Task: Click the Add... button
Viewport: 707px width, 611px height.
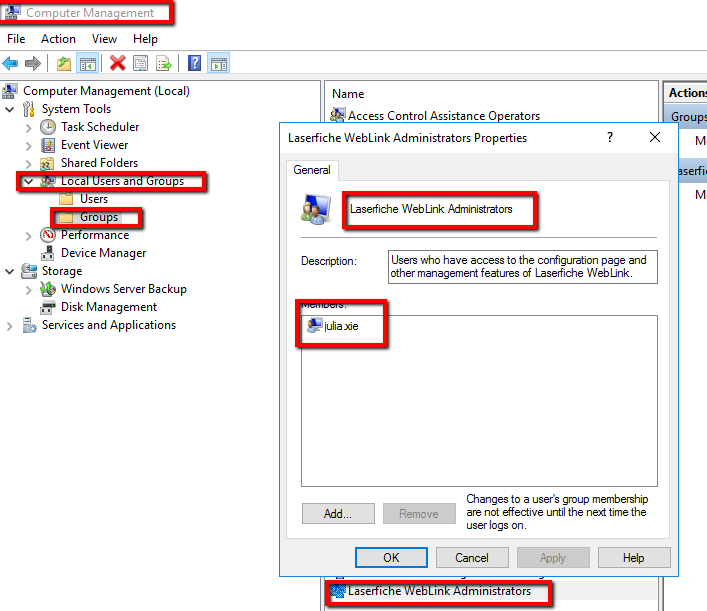Action: pyautogui.click(x=338, y=514)
